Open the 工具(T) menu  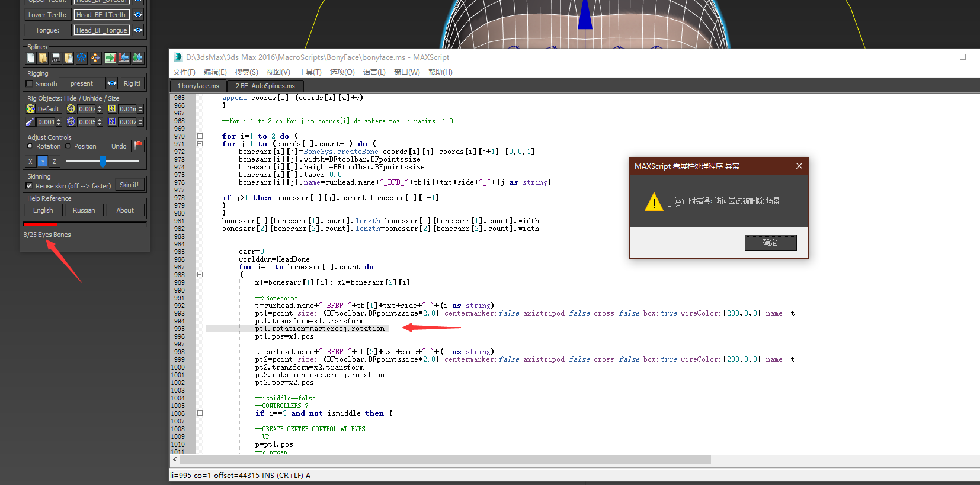pyautogui.click(x=310, y=72)
